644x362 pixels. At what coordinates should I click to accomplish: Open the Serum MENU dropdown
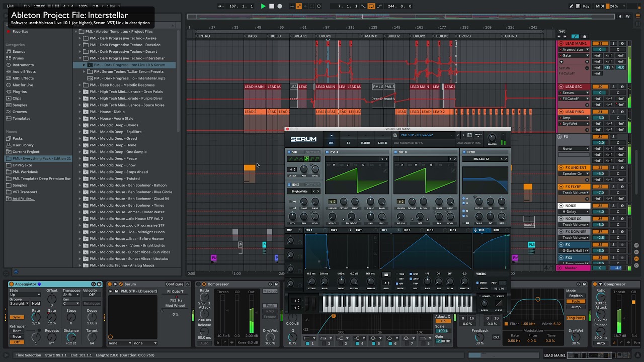(478, 135)
